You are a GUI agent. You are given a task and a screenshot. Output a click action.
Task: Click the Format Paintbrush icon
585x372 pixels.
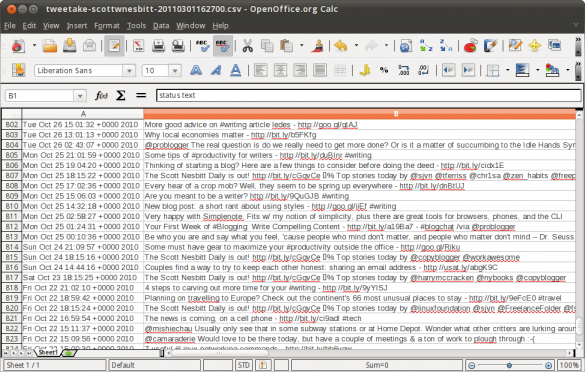pos(318,46)
